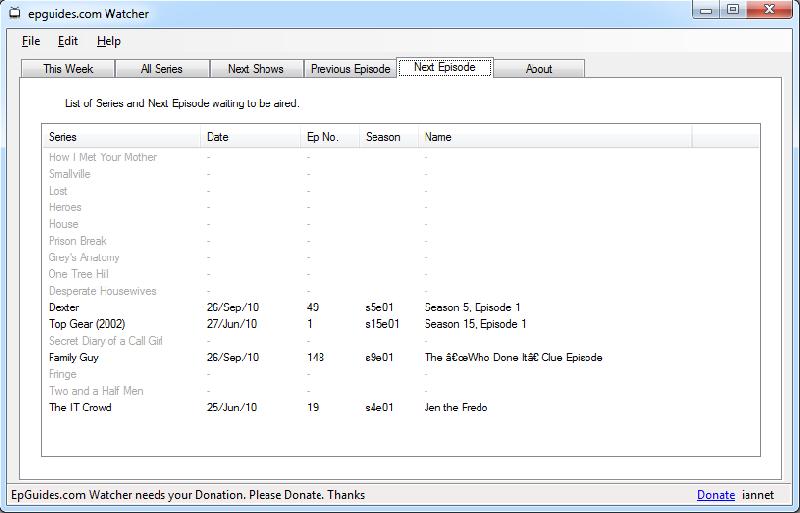The height and width of the screenshot is (513, 800).
Task: Open the Help menu
Action: (x=109, y=41)
